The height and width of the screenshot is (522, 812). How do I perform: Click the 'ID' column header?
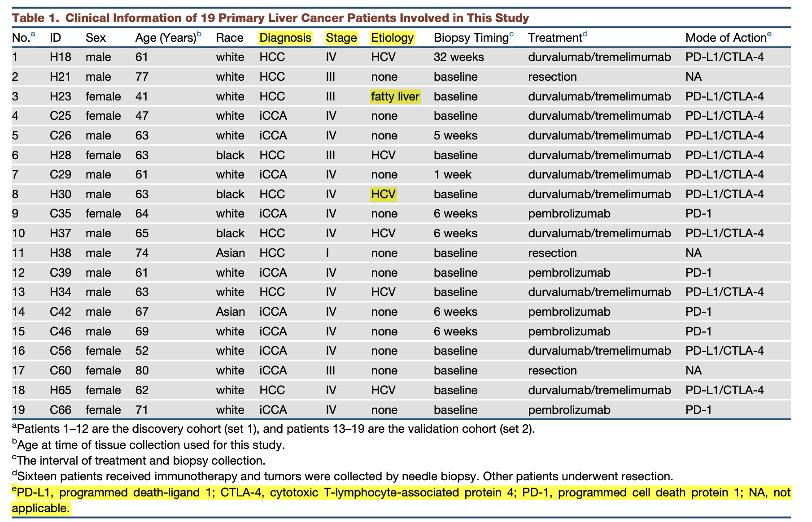[x=55, y=38]
